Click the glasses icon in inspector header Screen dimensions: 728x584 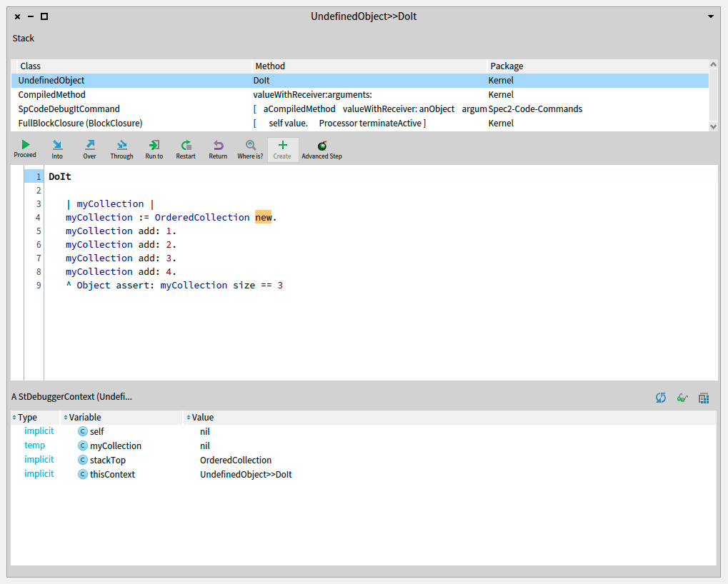coord(682,398)
